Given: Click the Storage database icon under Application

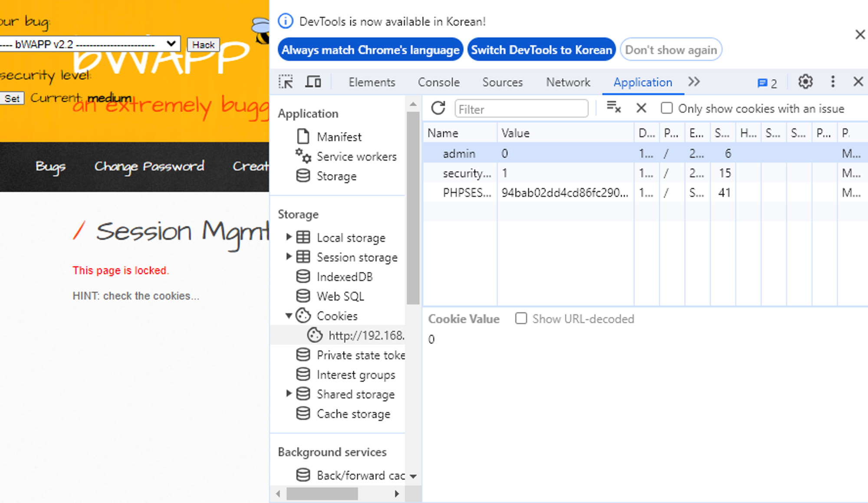Looking at the screenshot, I should coord(303,176).
